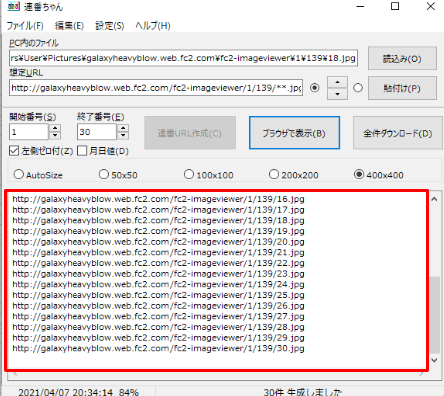Image resolution: width=444 pixels, height=396 pixels.
Task: Click the PC内のファイル path input field
Action: (x=183, y=58)
